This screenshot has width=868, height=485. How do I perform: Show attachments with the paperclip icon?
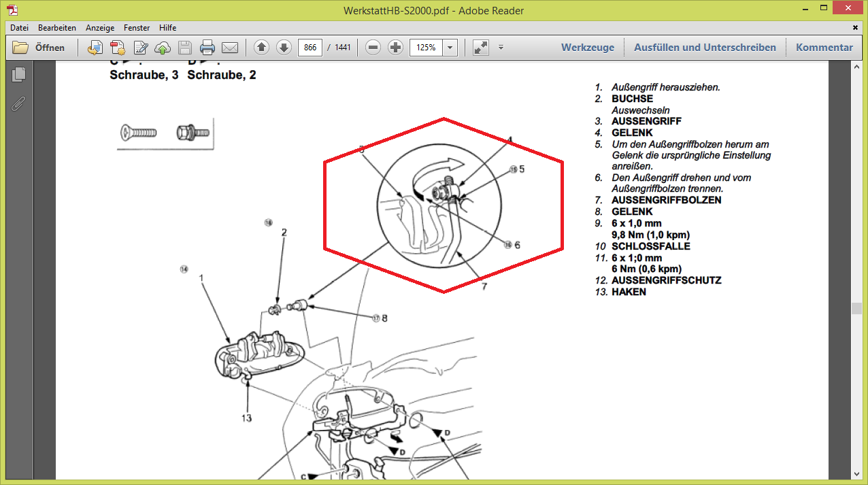[19, 104]
